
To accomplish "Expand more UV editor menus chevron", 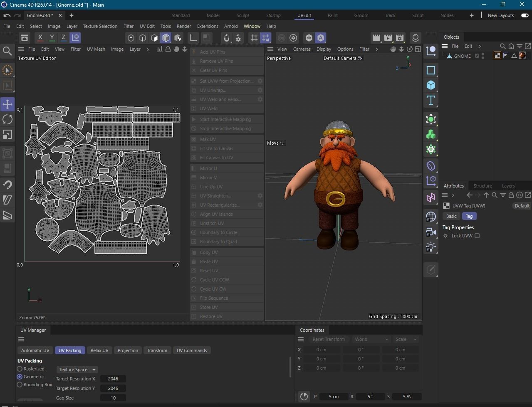I will click(x=147, y=49).
